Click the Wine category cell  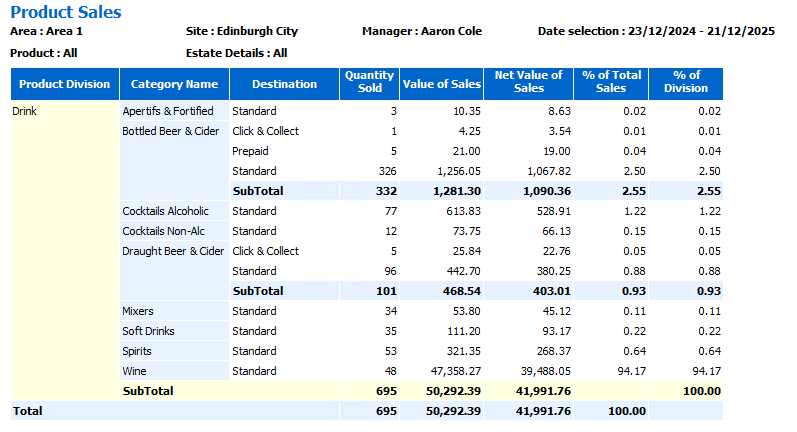click(x=134, y=371)
